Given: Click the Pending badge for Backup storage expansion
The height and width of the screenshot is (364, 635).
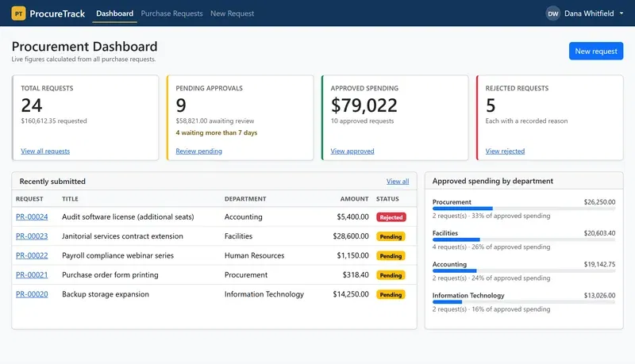Looking at the screenshot, I should click(x=391, y=295).
